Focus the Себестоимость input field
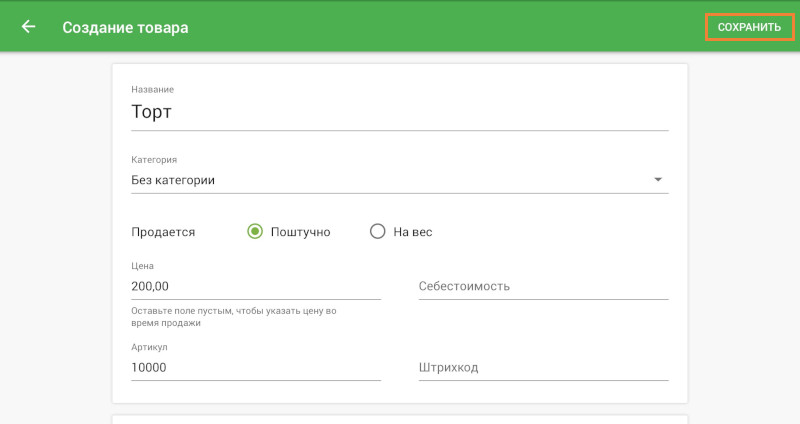This screenshot has width=800, height=424. (x=542, y=286)
